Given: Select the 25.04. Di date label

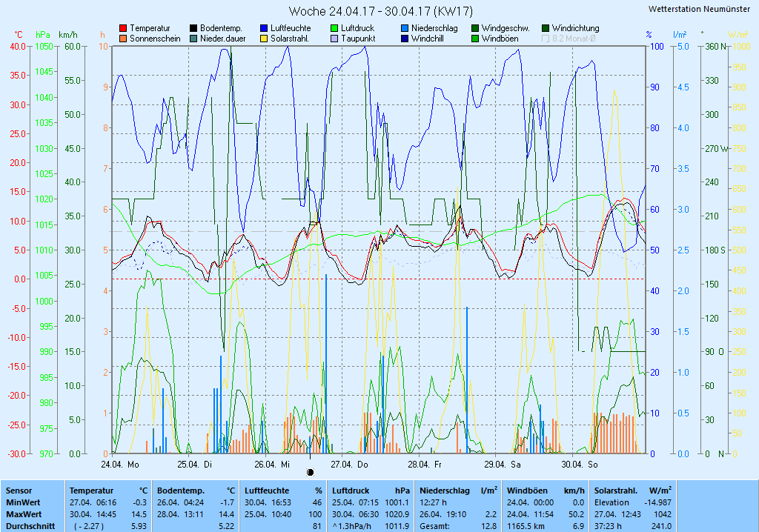Looking at the screenshot, I should click(x=195, y=465).
